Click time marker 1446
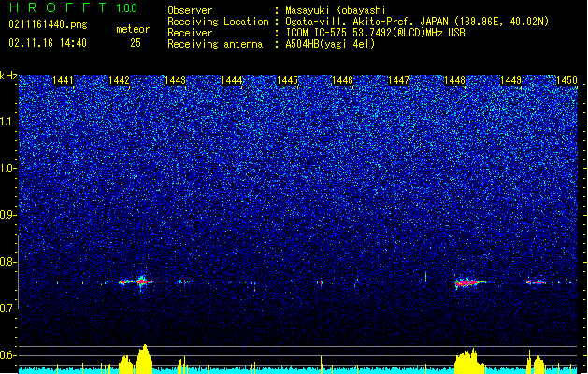Viewport: 588px width, 374px height. tap(343, 80)
